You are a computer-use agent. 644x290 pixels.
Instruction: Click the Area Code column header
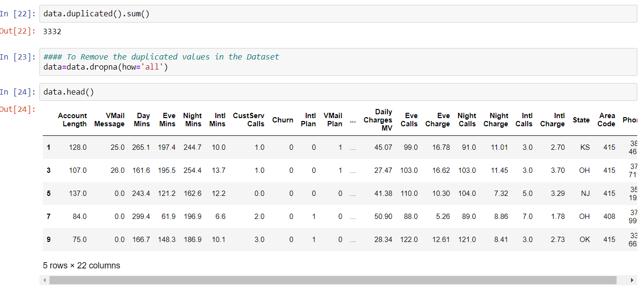pos(607,120)
